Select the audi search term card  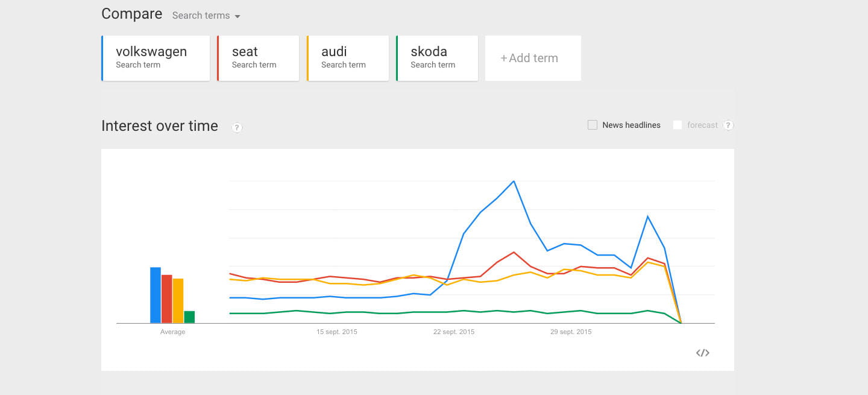[348, 58]
